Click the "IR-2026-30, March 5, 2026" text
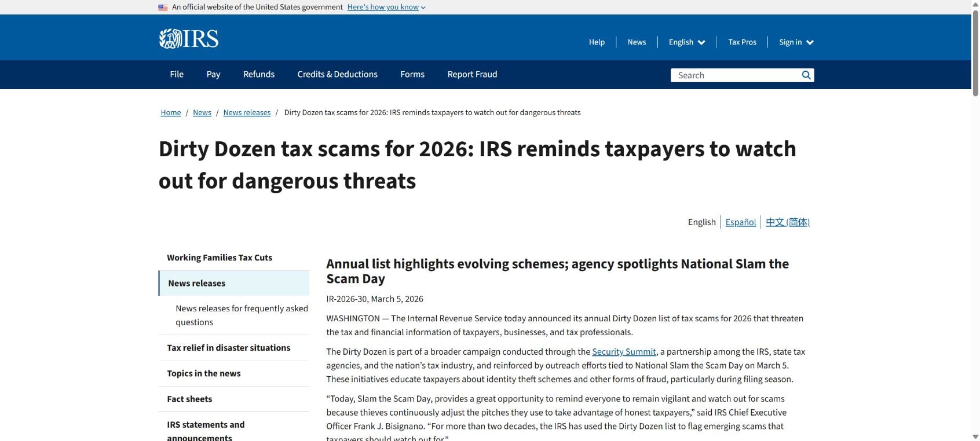Viewport: 980px width, 441px height. tap(375, 299)
